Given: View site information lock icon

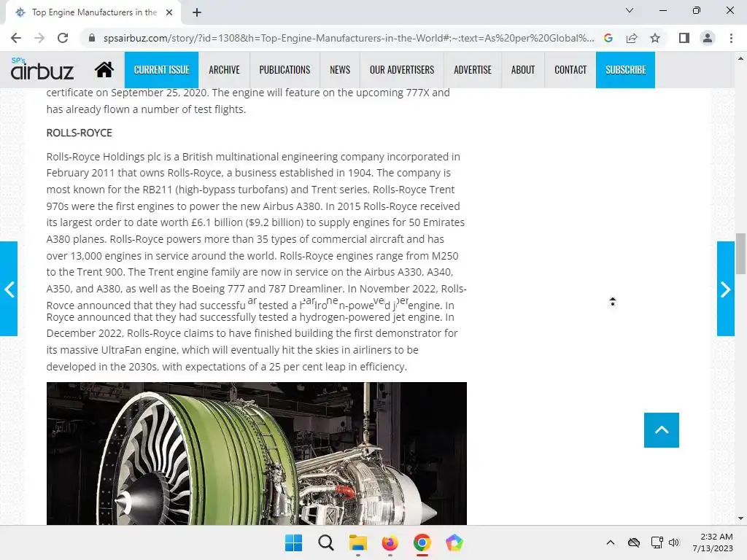Looking at the screenshot, I should 92,38.
